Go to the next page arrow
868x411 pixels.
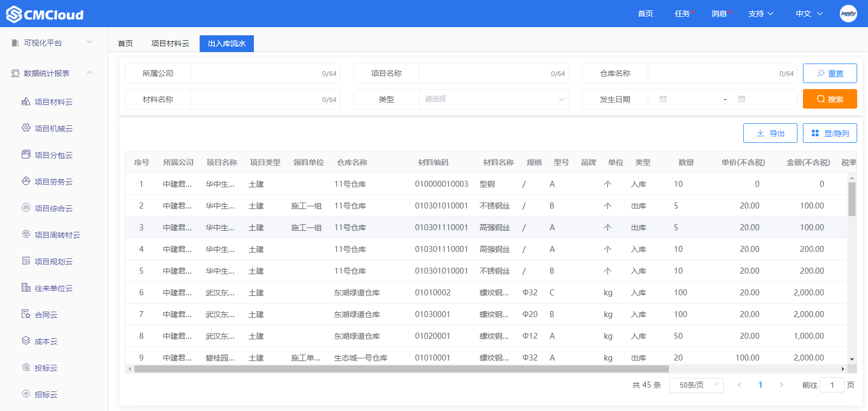click(x=781, y=385)
